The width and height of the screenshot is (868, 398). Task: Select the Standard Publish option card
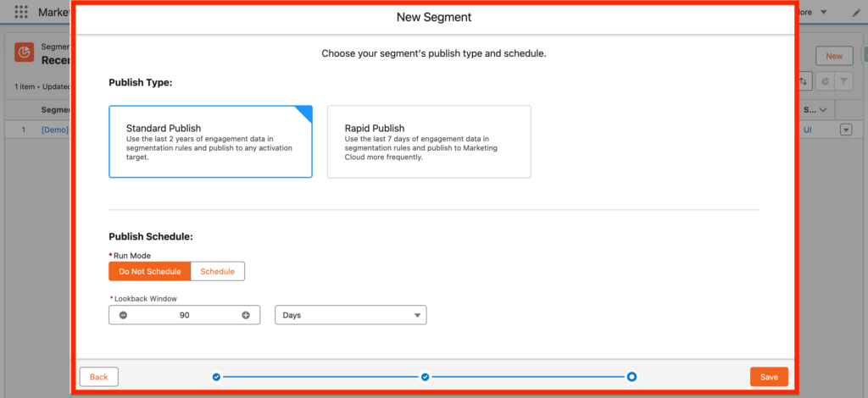[x=210, y=141]
